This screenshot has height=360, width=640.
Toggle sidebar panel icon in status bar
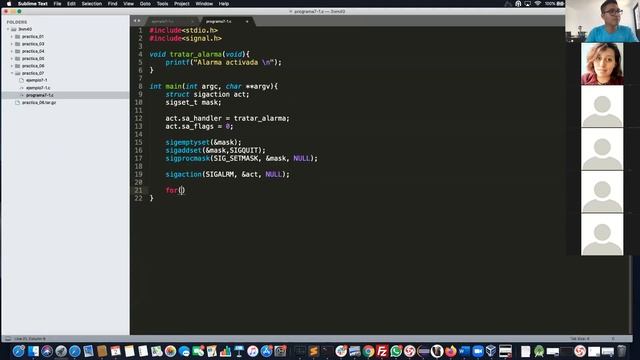[x=8, y=339]
